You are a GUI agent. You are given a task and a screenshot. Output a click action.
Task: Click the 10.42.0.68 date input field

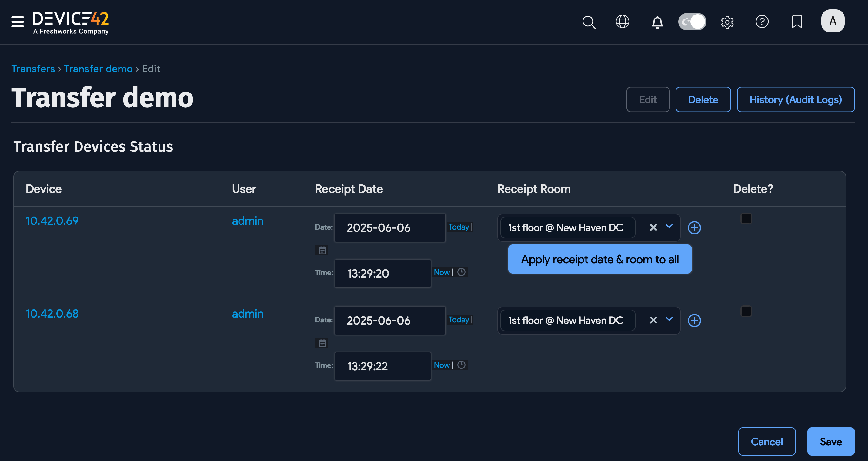[389, 320]
